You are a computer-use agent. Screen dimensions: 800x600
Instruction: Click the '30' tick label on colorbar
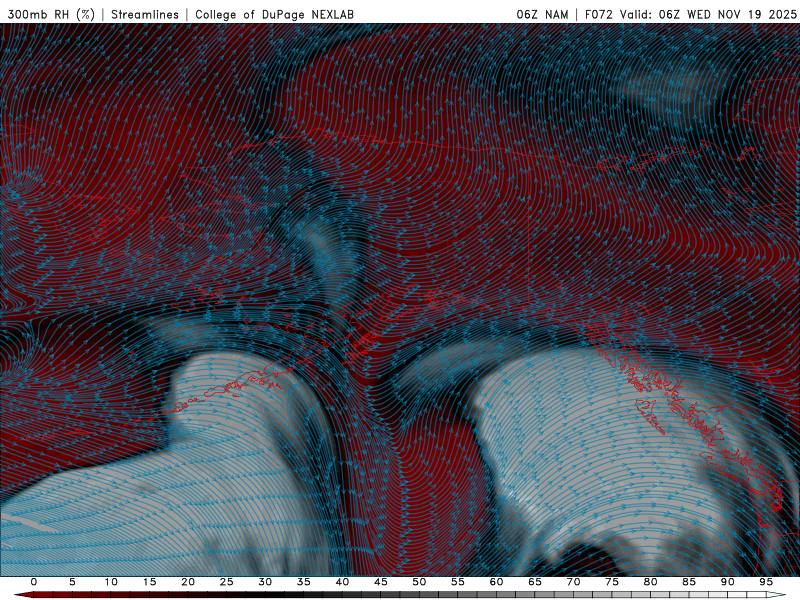(265, 582)
